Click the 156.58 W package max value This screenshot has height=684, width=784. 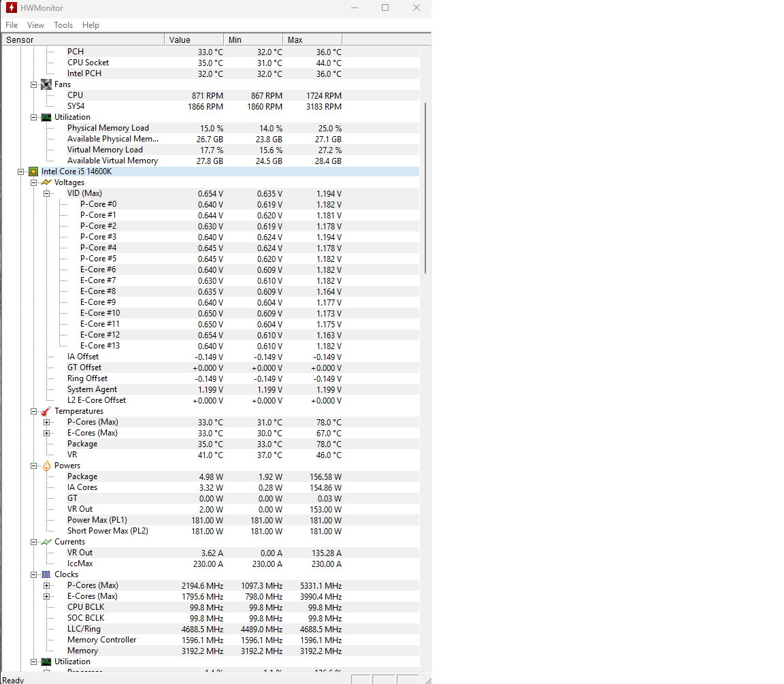(325, 477)
